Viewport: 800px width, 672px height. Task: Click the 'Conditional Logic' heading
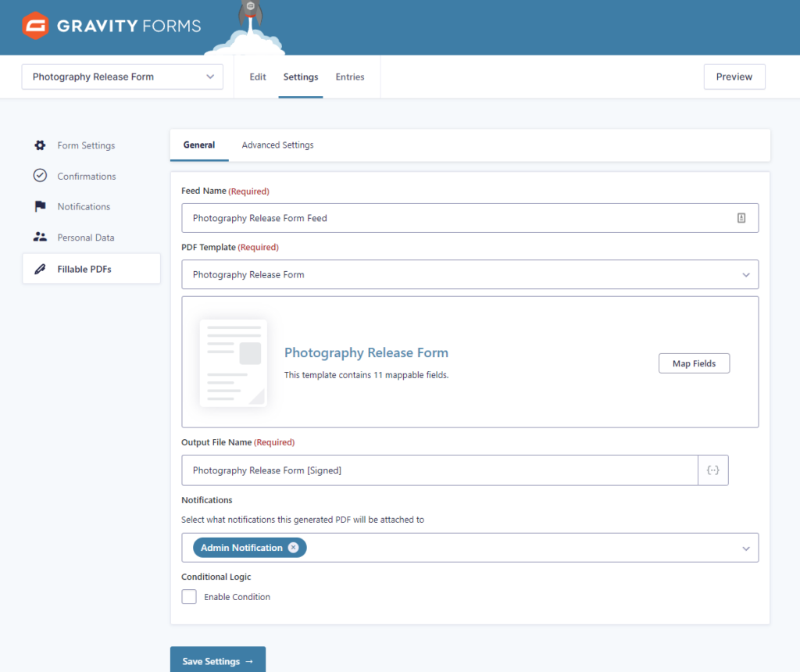[216, 577]
